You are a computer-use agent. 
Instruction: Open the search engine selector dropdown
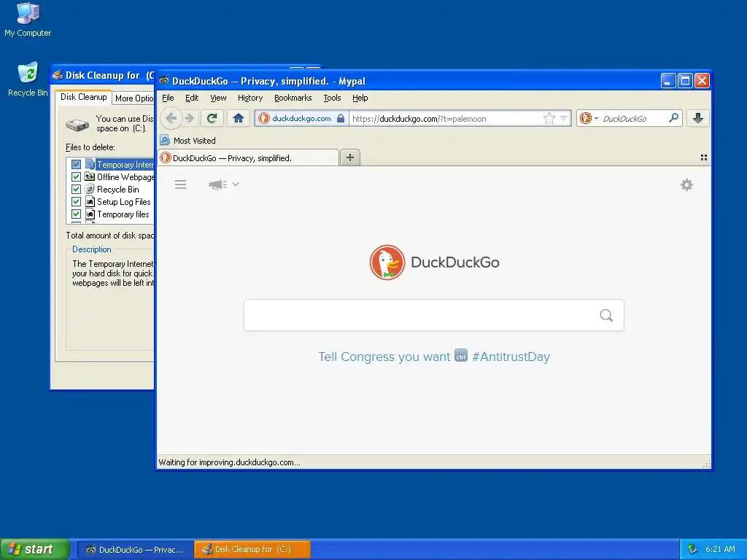(x=589, y=118)
